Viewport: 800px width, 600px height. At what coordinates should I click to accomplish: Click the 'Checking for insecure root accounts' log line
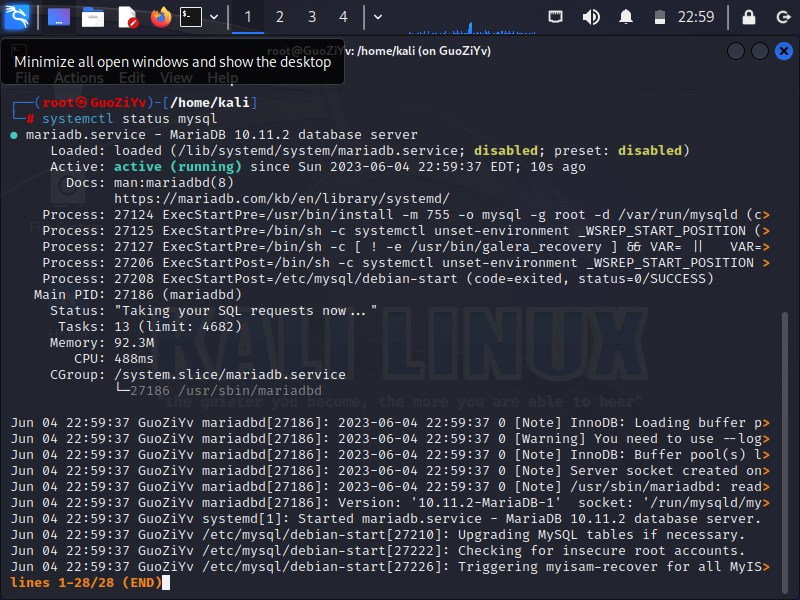378,551
